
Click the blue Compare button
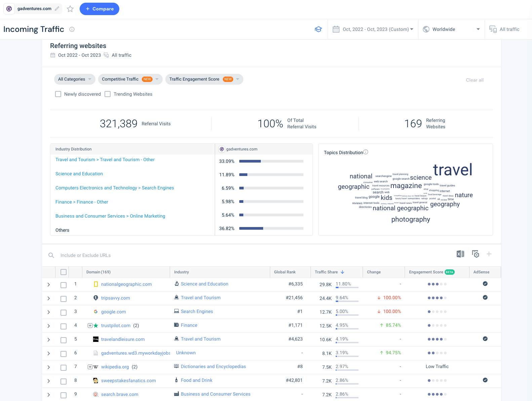click(99, 9)
